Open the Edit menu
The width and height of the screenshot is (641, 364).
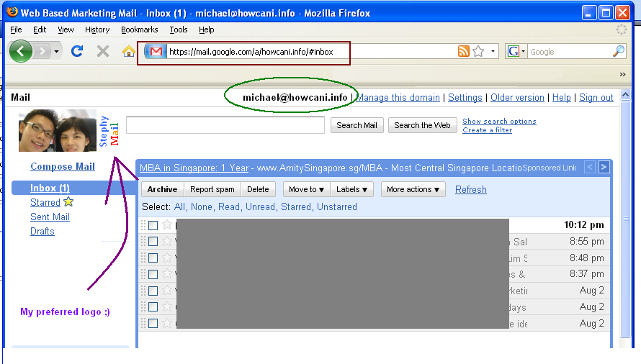(40, 29)
